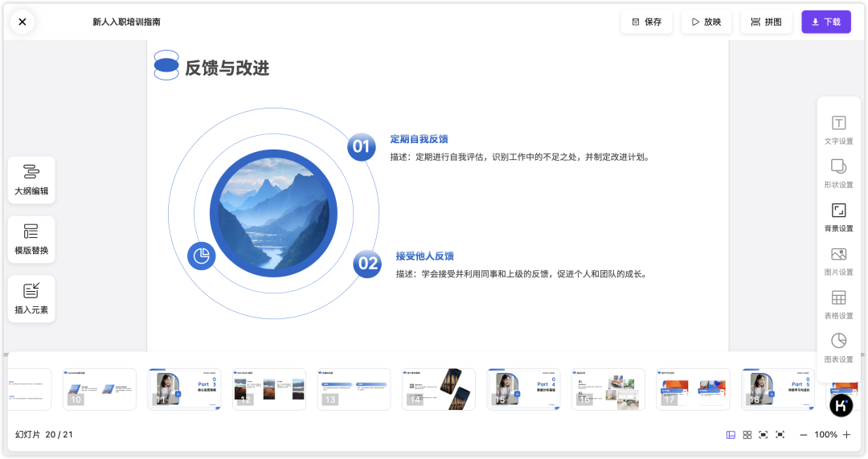Click the stacked ellipse icon beside title

tap(166, 65)
